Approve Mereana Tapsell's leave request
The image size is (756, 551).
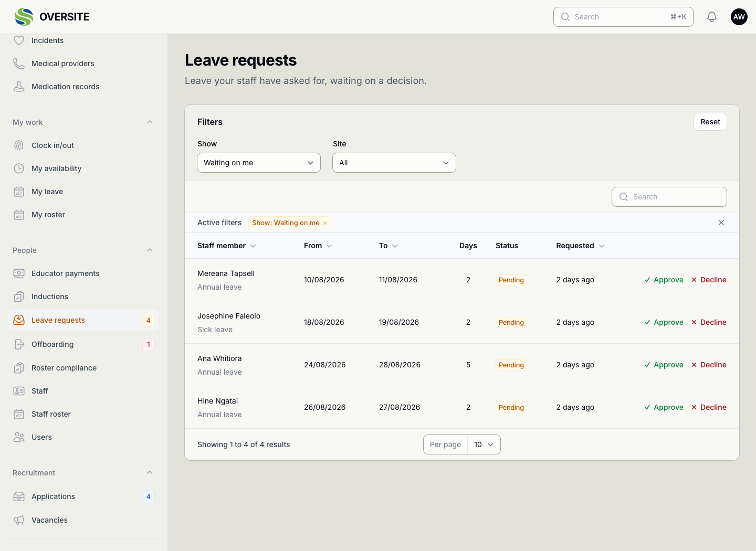(x=664, y=280)
